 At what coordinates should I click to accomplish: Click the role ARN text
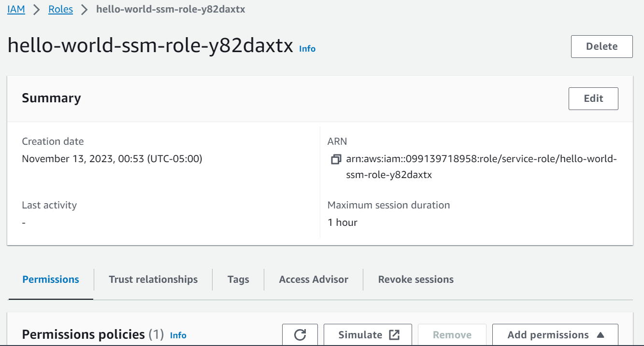482,167
